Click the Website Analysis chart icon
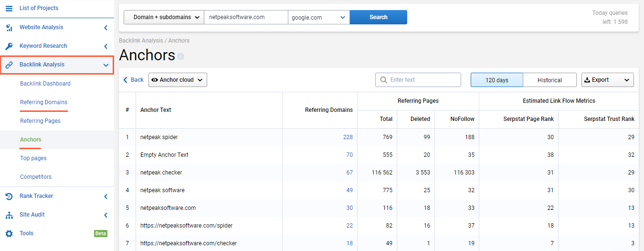The height and width of the screenshot is (251, 644). click(x=9, y=28)
